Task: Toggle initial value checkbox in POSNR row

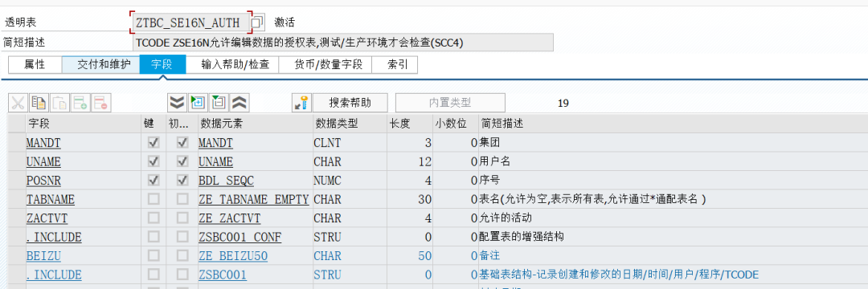Action: [x=182, y=180]
